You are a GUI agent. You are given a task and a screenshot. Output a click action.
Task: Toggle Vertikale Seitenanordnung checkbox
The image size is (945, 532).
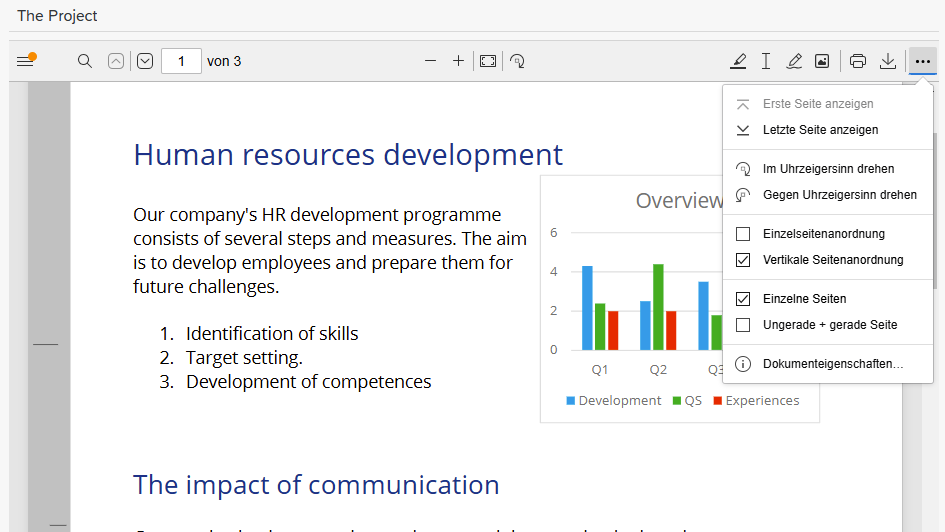point(743,260)
